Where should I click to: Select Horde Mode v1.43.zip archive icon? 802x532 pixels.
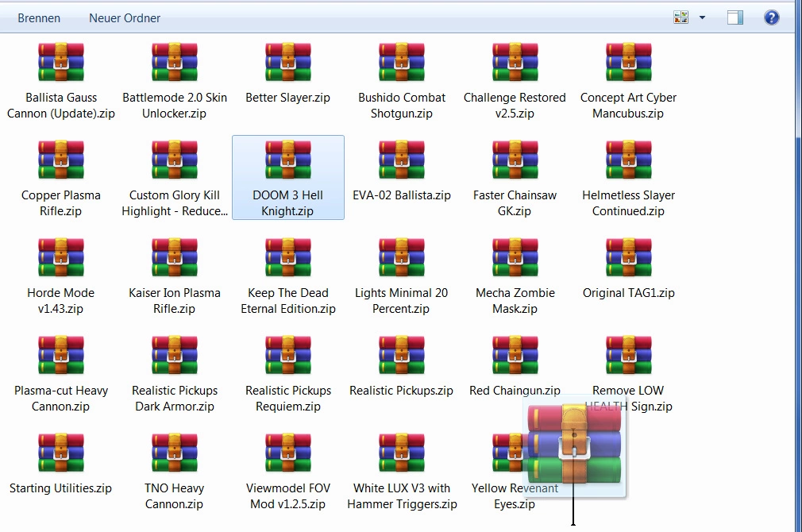coord(61,258)
